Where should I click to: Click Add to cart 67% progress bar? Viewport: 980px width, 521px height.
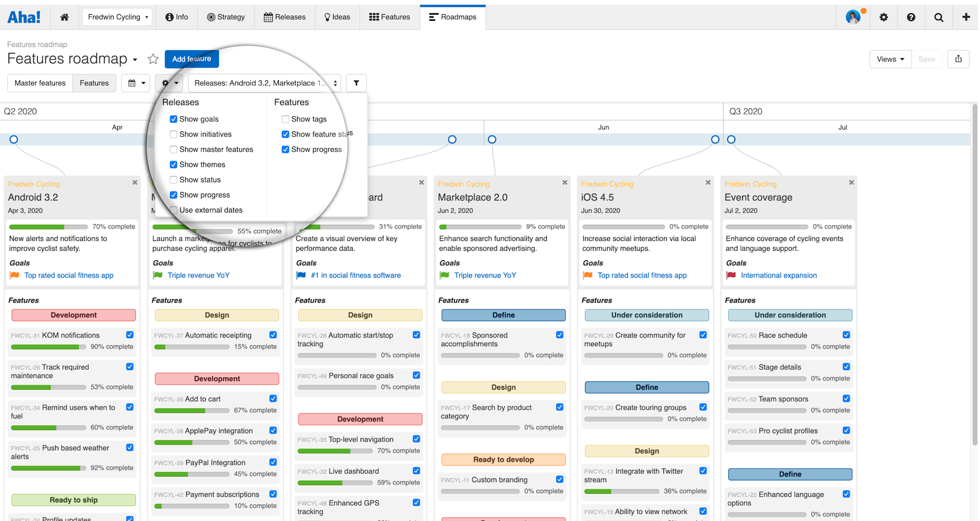click(x=192, y=410)
